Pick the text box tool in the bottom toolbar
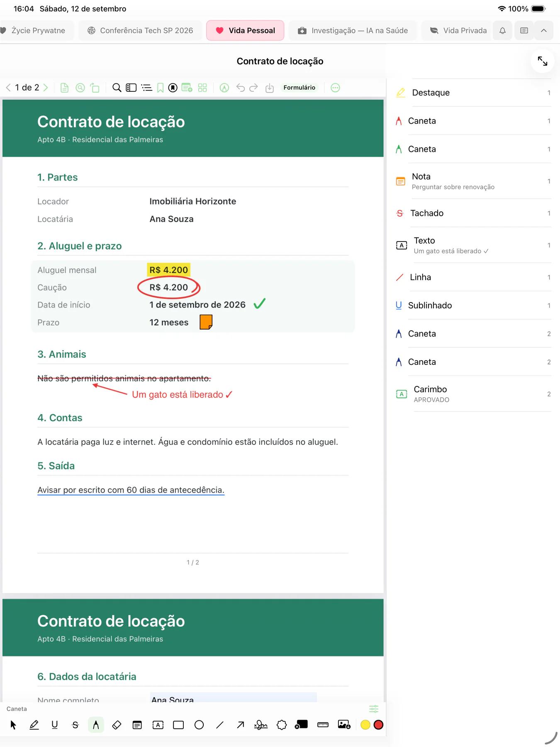This screenshot has width=560, height=747. 158,725
